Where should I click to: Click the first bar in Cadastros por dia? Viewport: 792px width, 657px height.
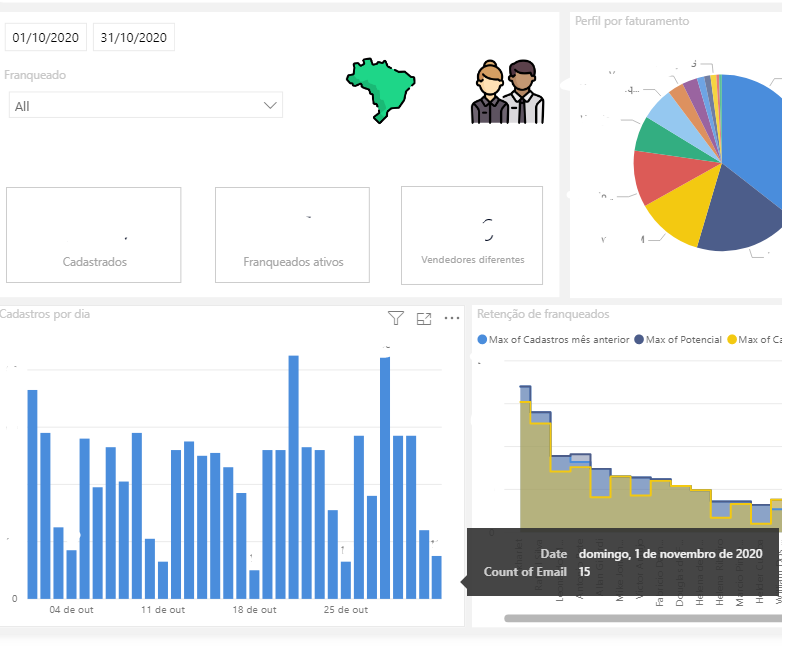(x=32, y=494)
